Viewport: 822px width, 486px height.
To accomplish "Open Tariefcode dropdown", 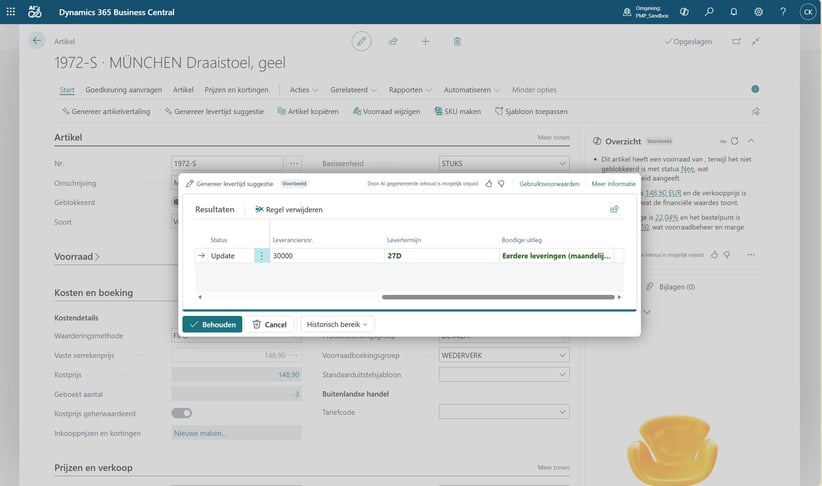I will [562, 412].
